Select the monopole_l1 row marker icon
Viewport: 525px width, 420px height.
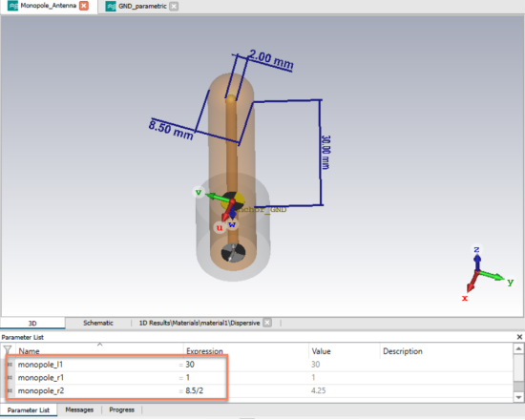pos(10,365)
